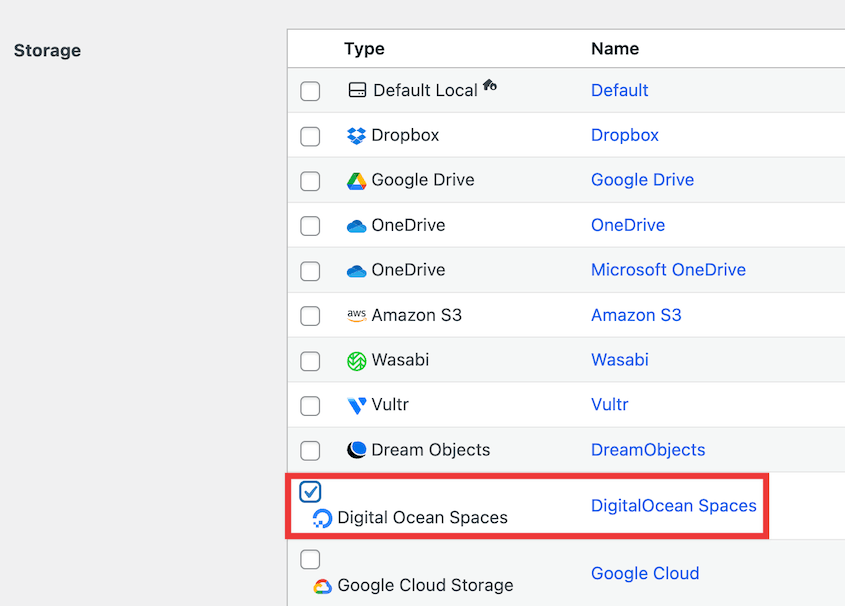The image size is (845, 606).
Task: Open the Amazon S3 name link
Action: pos(636,315)
